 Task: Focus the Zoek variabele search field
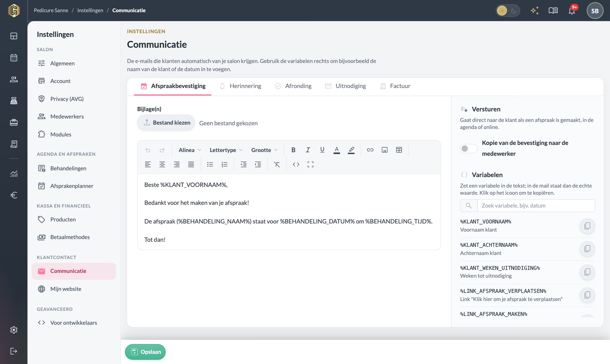(x=536, y=206)
